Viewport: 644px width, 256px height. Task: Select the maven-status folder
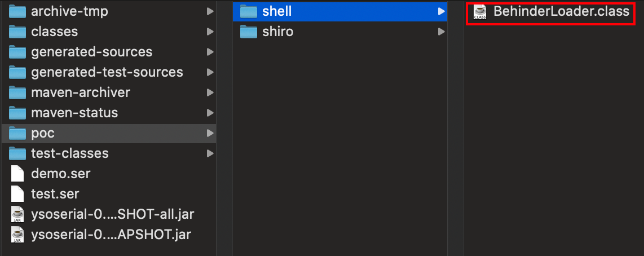[x=74, y=113]
